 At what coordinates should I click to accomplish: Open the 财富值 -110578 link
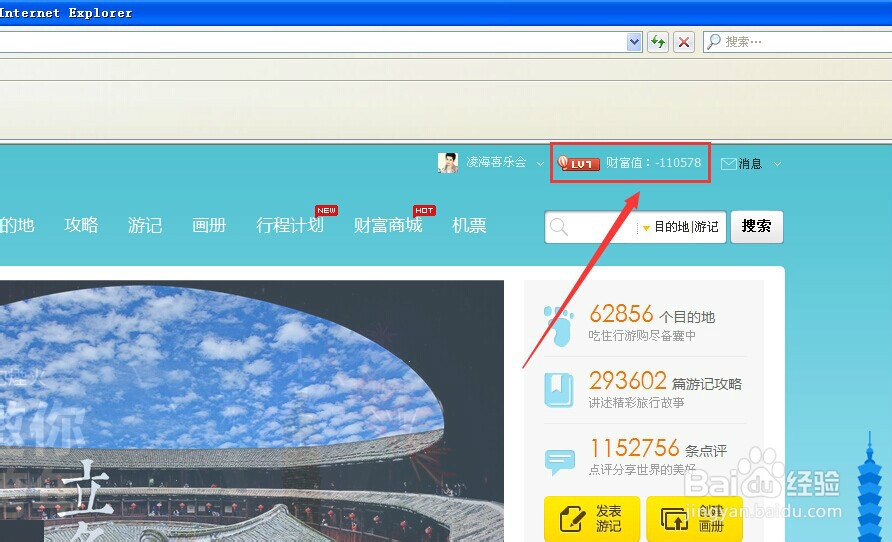(x=653, y=163)
